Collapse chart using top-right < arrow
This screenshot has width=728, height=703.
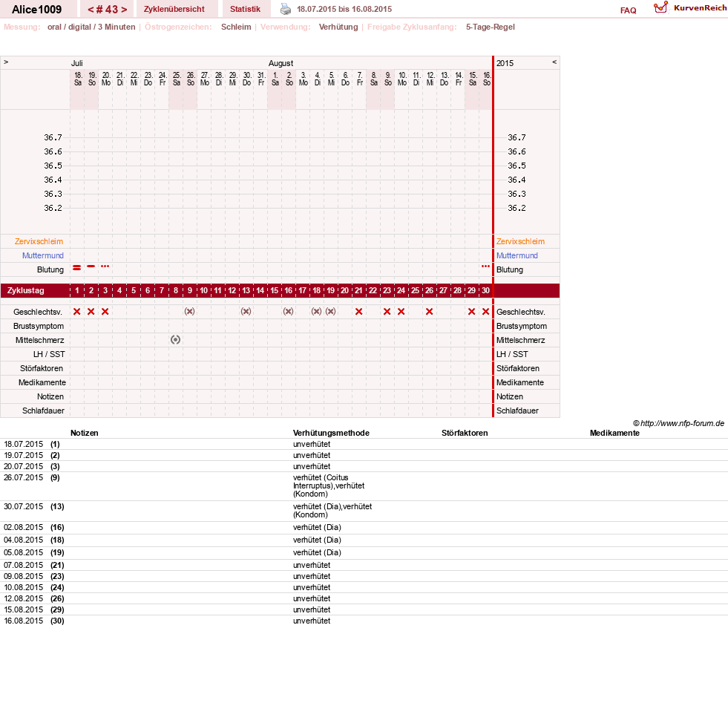[x=554, y=62]
